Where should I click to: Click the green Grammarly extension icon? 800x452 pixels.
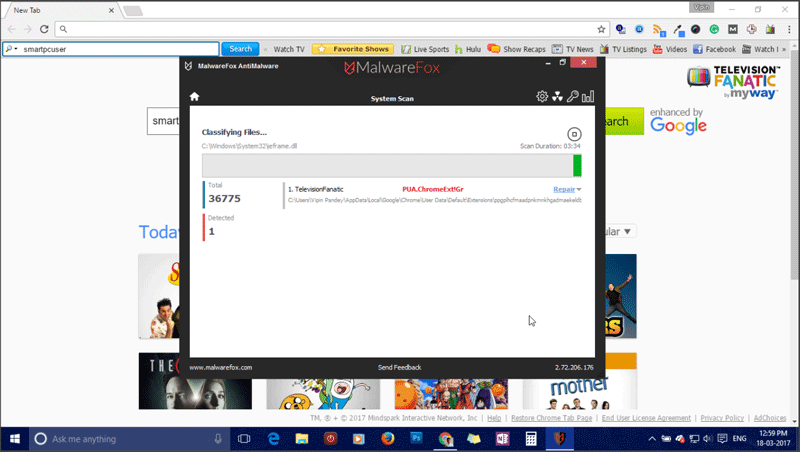[714, 29]
